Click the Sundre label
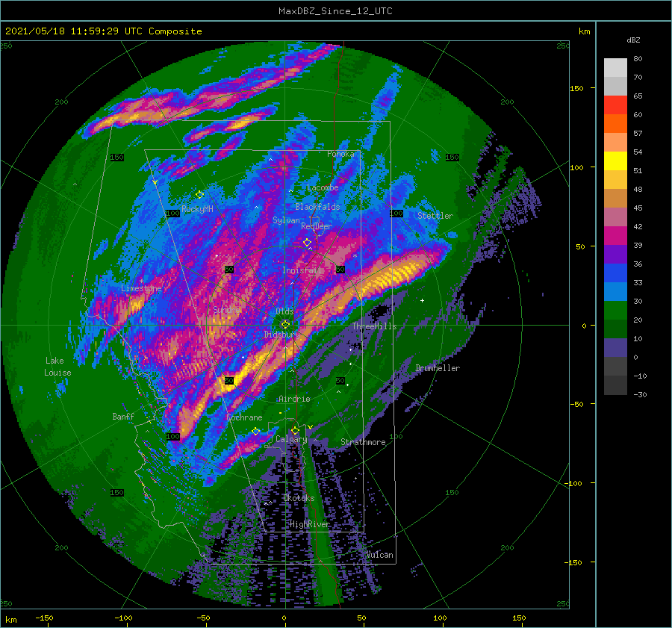This screenshot has width=672, height=628. 227,309
